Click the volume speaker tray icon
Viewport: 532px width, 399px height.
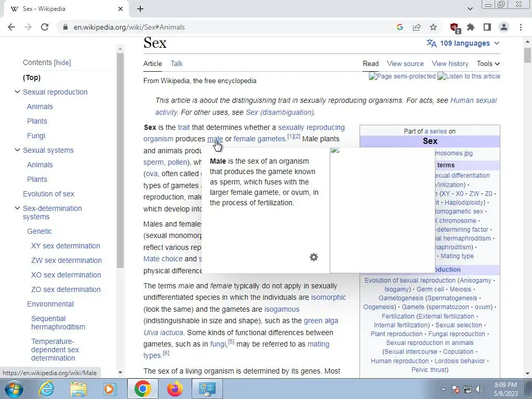point(480,389)
